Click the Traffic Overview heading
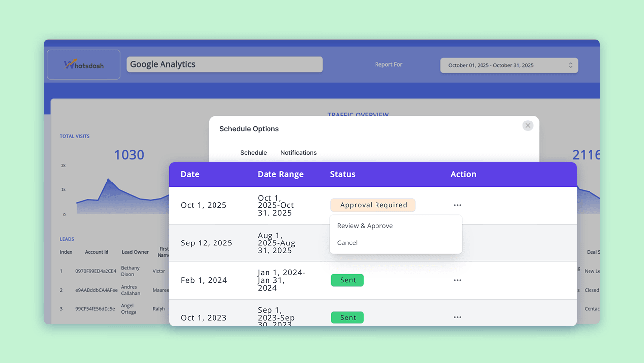This screenshot has width=644, height=363. (358, 115)
